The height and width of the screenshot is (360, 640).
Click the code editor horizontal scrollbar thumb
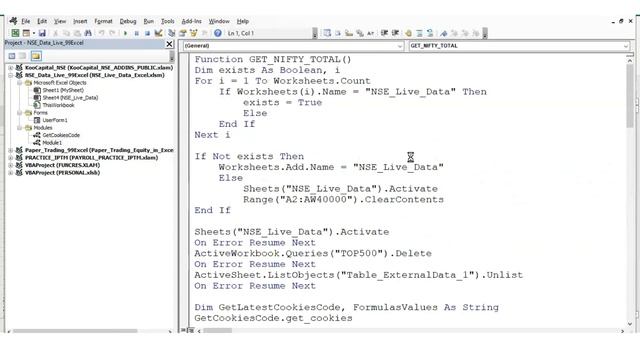coord(218,331)
